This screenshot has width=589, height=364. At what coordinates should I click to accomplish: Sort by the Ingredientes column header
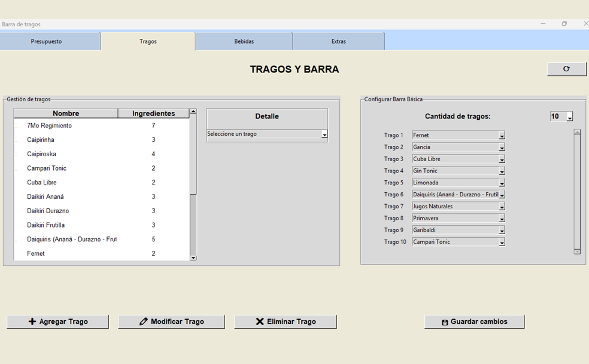coord(154,113)
